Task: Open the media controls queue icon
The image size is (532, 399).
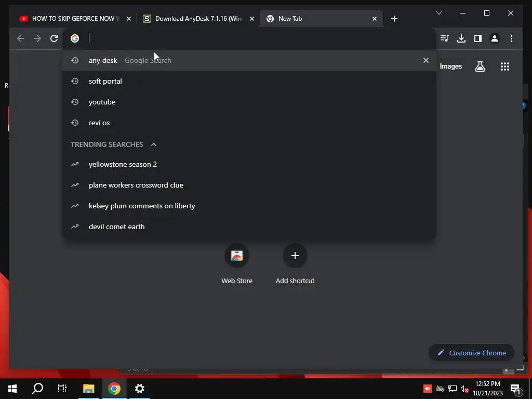Action: [445, 38]
